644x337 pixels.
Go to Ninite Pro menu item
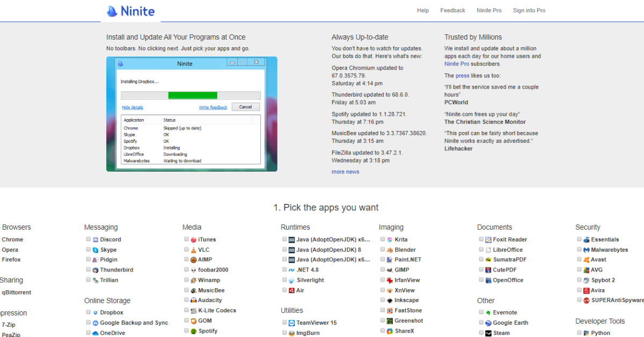[489, 10]
